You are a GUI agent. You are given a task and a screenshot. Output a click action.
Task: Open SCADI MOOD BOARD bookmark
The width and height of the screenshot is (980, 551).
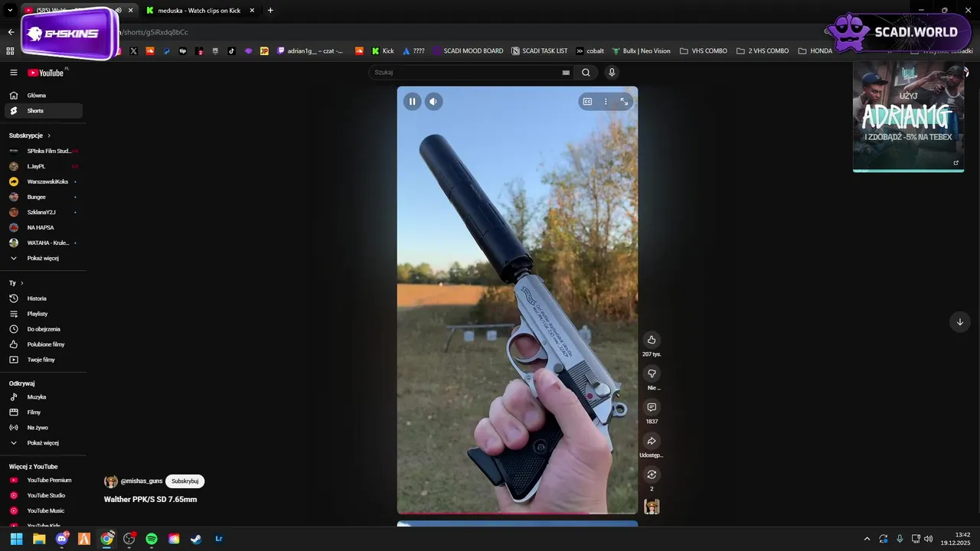[468, 51]
